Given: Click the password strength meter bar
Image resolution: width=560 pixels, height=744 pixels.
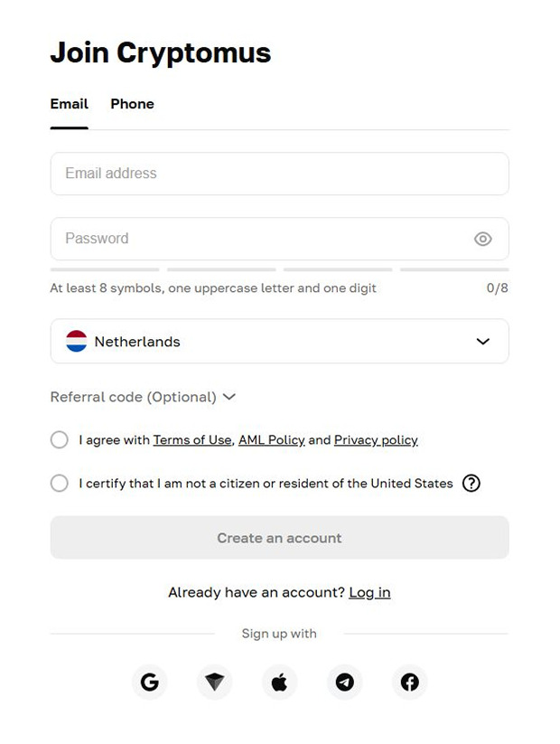Looking at the screenshot, I should point(279,268).
